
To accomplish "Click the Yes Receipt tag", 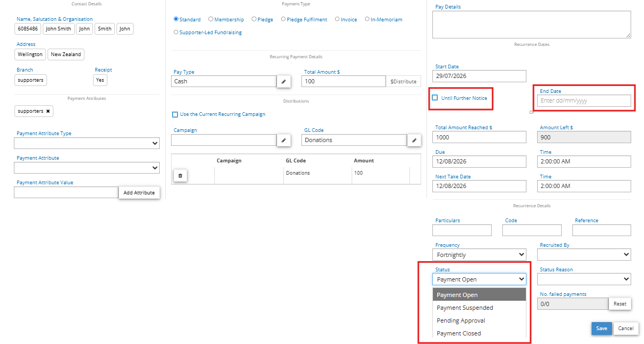I will tap(100, 80).
